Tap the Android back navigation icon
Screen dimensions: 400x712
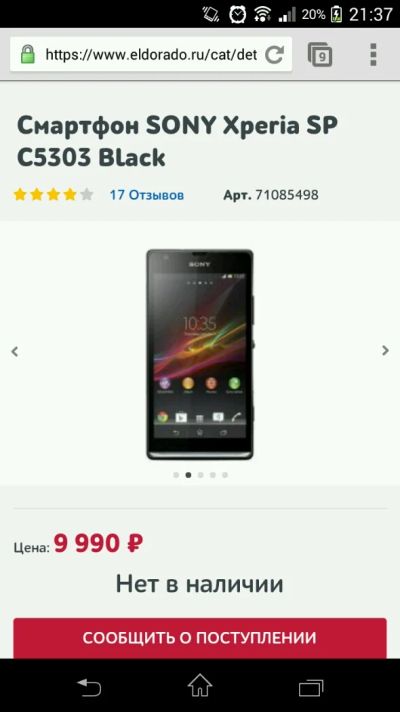pyautogui.click(x=89, y=686)
